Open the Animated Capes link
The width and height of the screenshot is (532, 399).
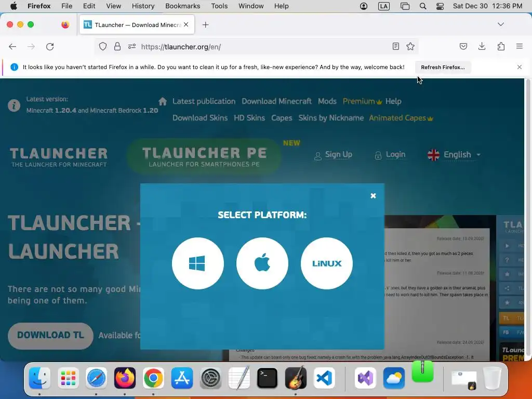pyautogui.click(x=401, y=118)
